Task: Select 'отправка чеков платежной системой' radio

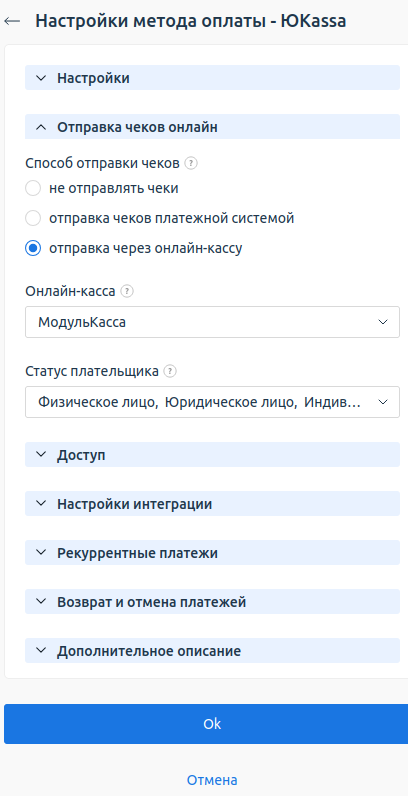Action: pos(33,218)
